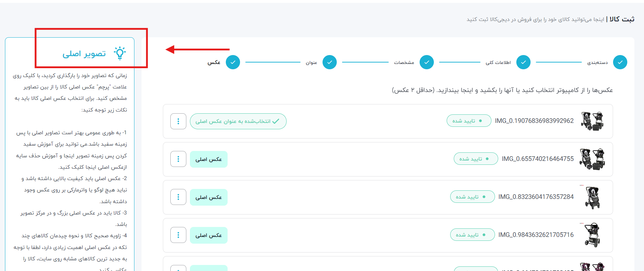Set IMG_0.655740216464755 as main photo (عکس اصلی)
Screen dimensions: 644x271
coord(208,159)
